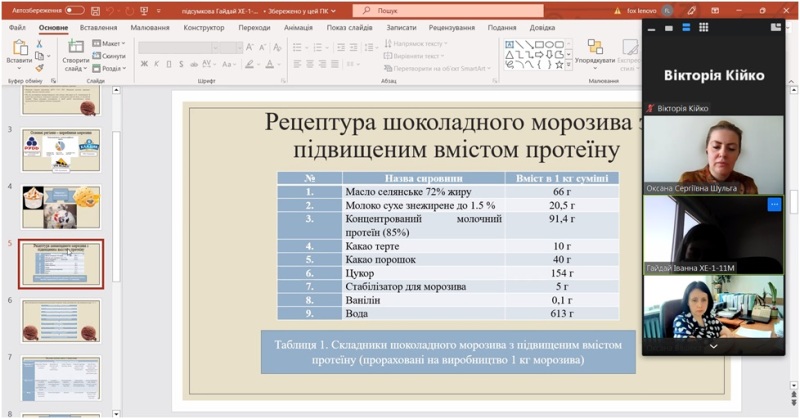The height and width of the screenshot is (419, 800).
Task: Open the font size combo box
Action: 232,47
